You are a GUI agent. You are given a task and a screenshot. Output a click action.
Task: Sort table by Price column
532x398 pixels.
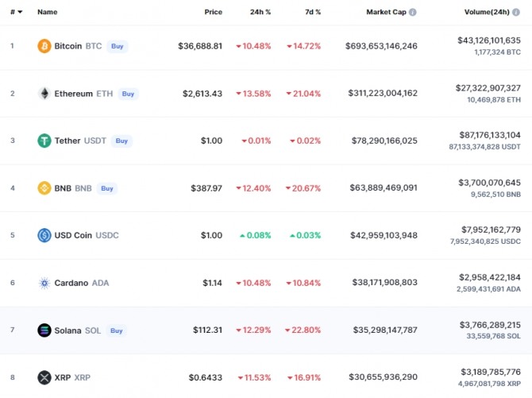213,13
